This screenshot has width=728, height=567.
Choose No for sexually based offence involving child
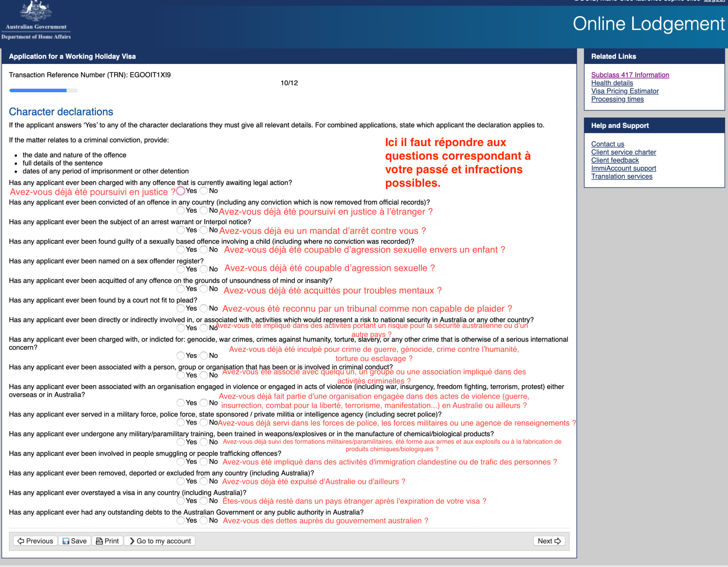pyautogui.click(x=204, y=250)
